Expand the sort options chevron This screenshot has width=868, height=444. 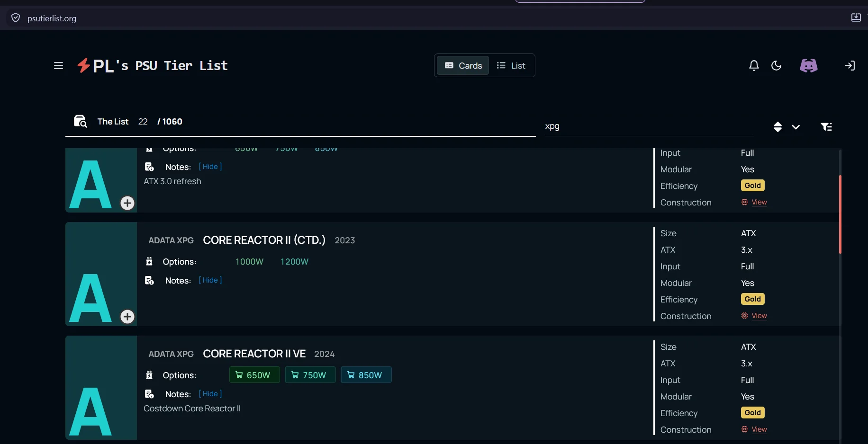point(796,127)
